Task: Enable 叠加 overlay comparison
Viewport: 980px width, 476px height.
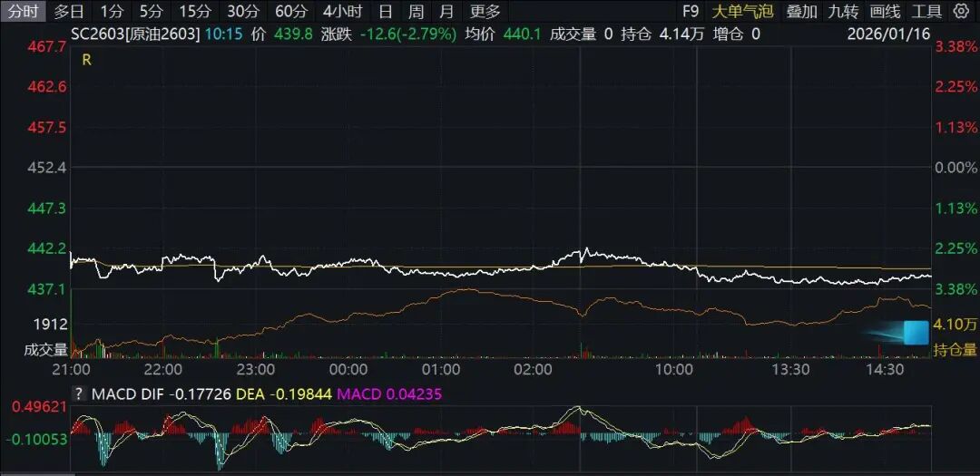Action: 801,12
